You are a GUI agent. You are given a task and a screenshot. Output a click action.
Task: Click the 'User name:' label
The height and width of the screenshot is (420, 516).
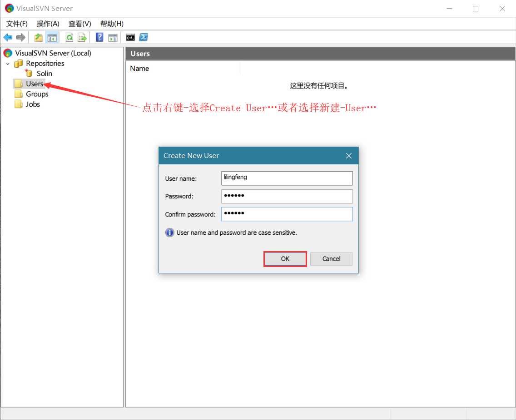181,178
